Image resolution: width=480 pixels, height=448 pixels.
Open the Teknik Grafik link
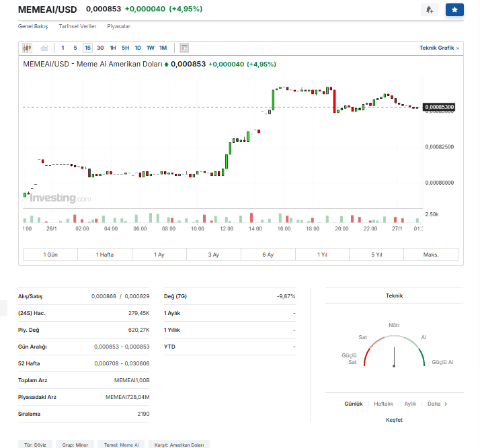point(439,48)
